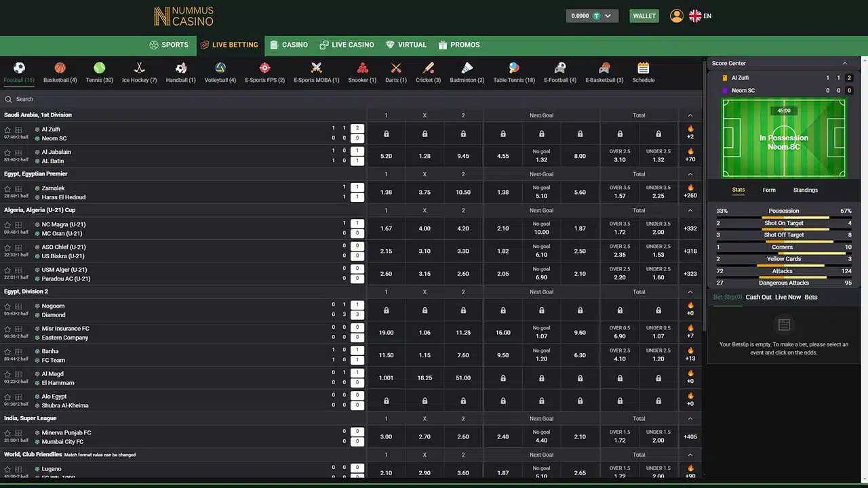Screen dimensions: 868x488
Task: Select the Football sport icon
Action: [19, 68]
